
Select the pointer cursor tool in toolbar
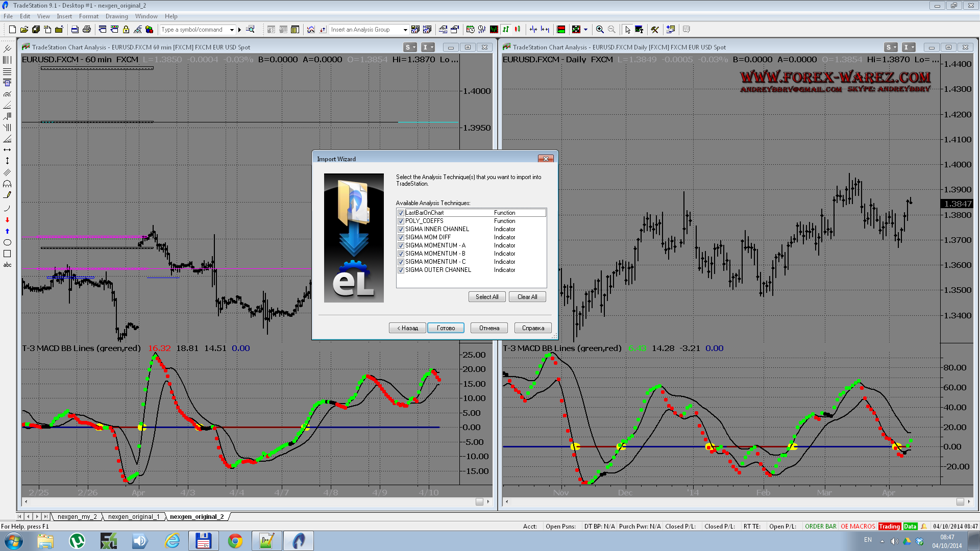coord(627,30)
